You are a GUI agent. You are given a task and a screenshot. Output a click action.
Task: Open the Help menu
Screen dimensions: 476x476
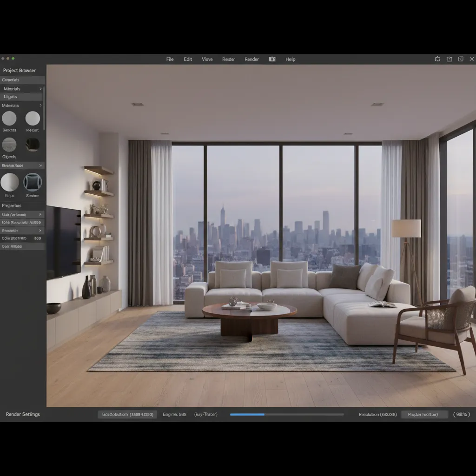pos(291,59)
